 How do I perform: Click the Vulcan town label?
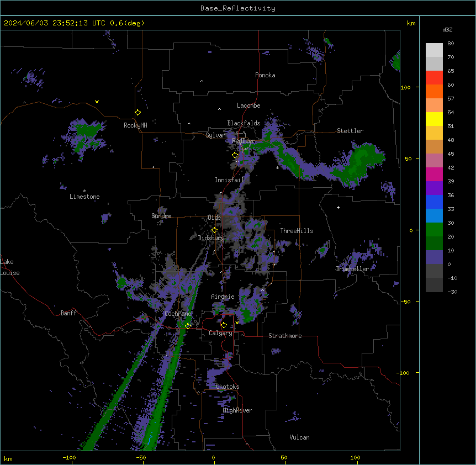pos(299,437)
